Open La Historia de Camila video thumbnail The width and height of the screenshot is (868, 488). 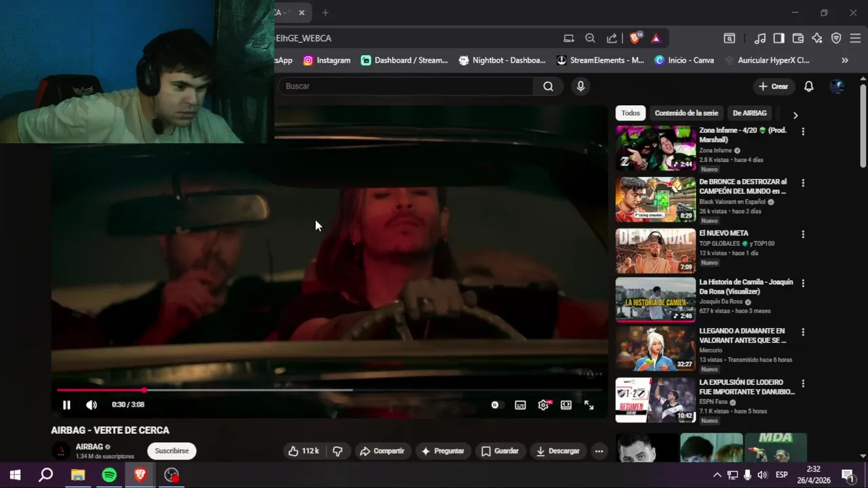[655, 300]
